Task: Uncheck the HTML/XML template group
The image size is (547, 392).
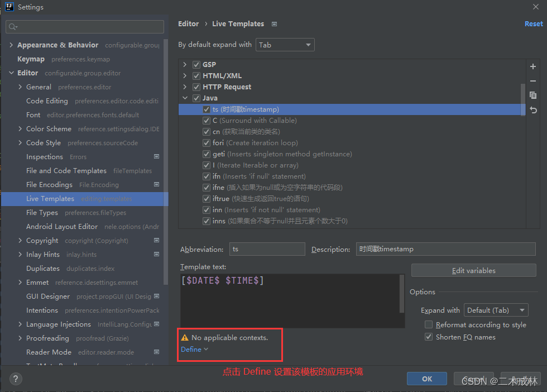Action: pos(196,76)
